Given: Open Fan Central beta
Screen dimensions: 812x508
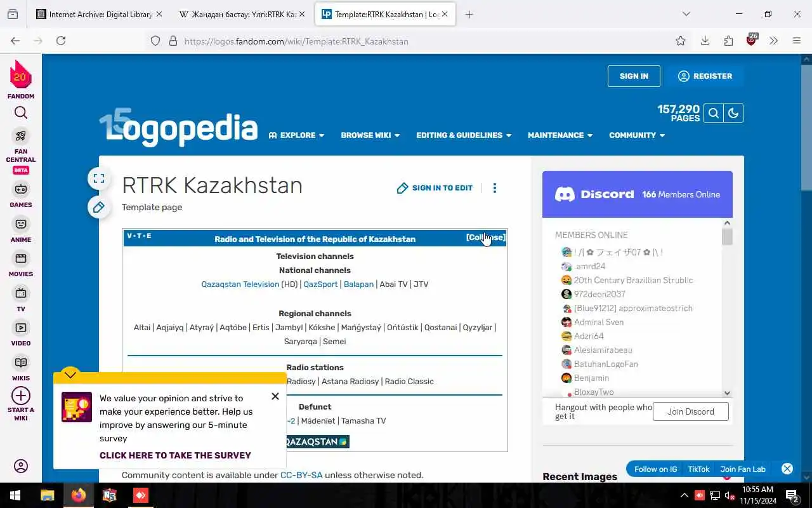Looking at the screenshot, I should 21,151.
